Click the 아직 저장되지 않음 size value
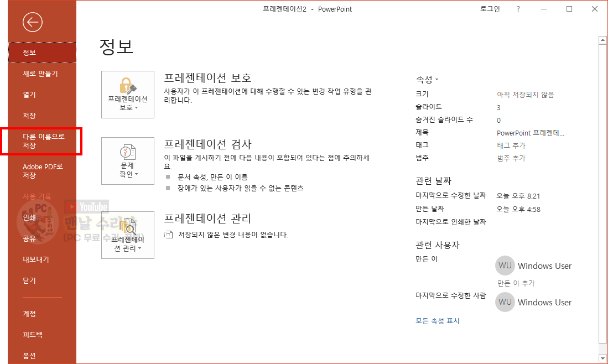The image size is (608, 364). coord(526,95)
